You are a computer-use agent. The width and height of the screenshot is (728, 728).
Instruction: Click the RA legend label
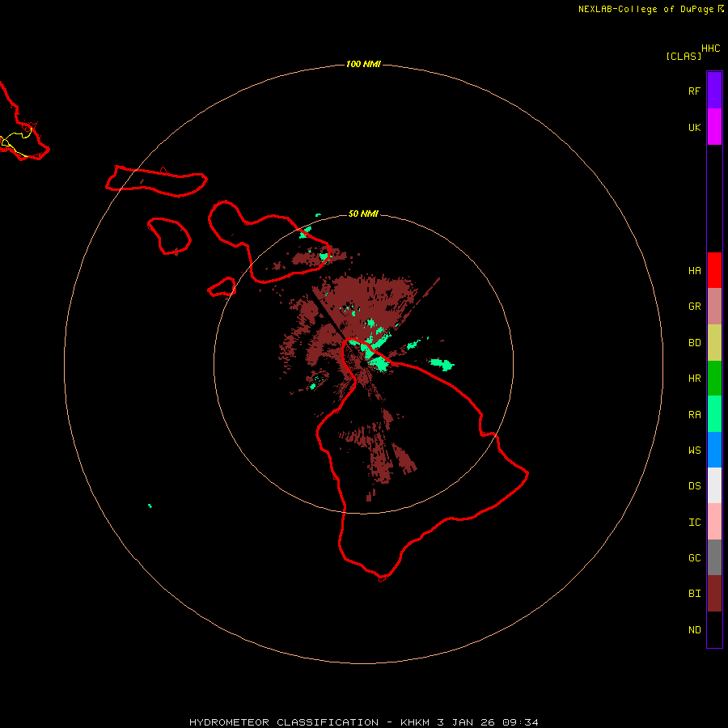(x=694, y=414)
